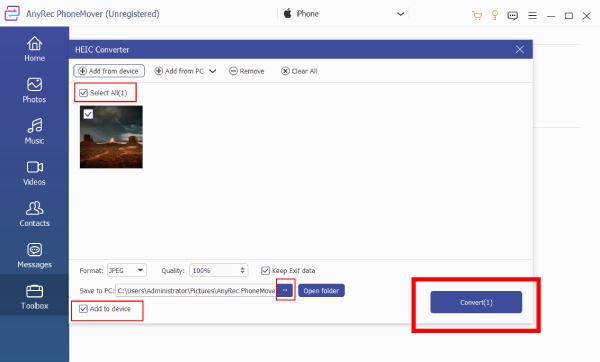Click the Apple device logo icon
This screenshot has height=362, width=600.
(x=287, y=13)
